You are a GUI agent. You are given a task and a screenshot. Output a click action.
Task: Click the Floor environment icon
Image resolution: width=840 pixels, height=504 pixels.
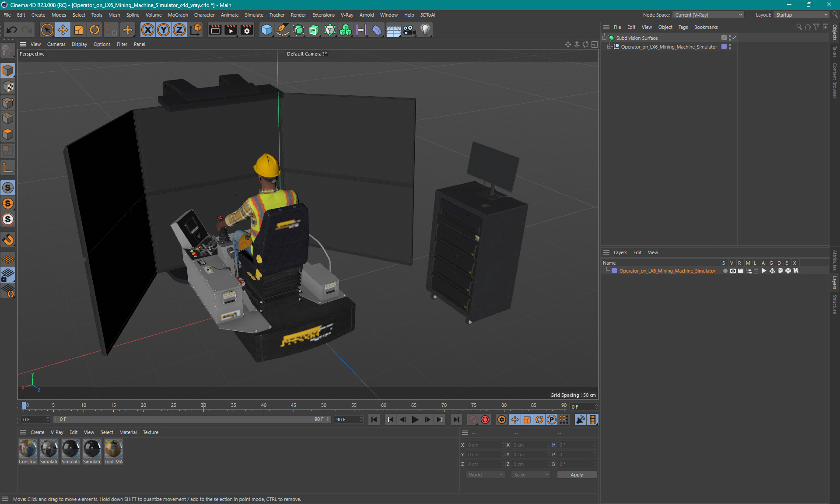pyautogui.click(x=393, y=30)
